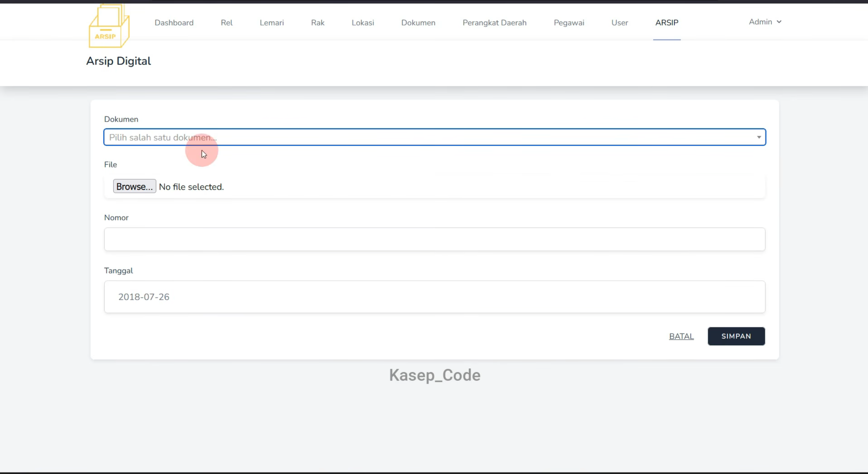Select the User navigation link

[x=620, y=23]
